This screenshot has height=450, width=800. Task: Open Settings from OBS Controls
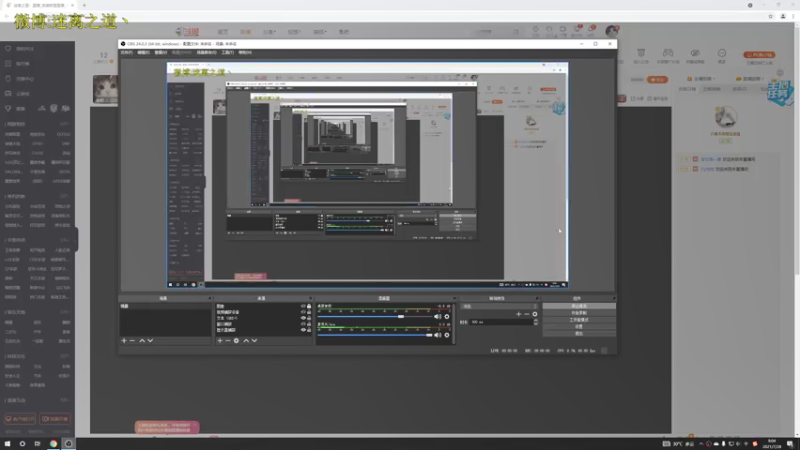coord(579,327)
